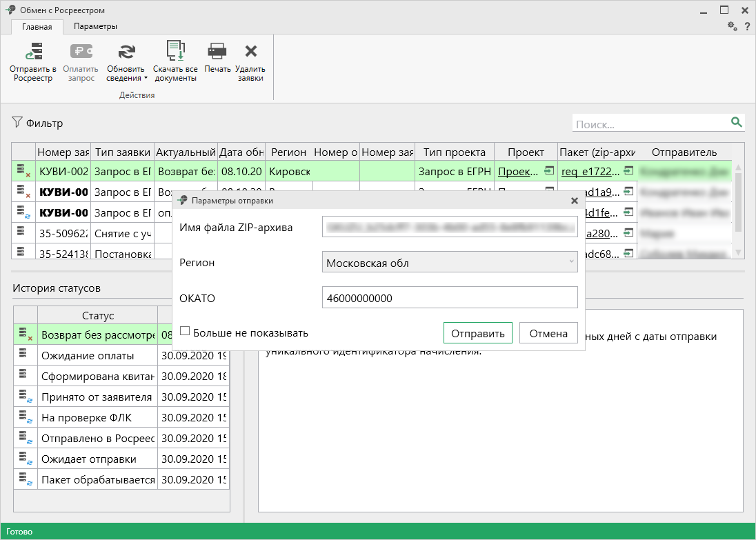Click the Send to Rosreestr icon
This screenshot has height=540, width=756.
33,52
